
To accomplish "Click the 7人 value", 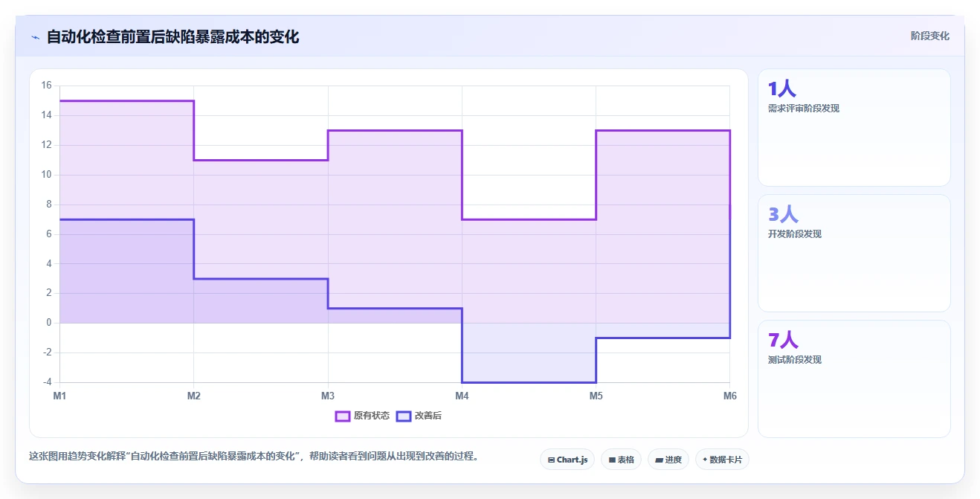I will [783, 341].
